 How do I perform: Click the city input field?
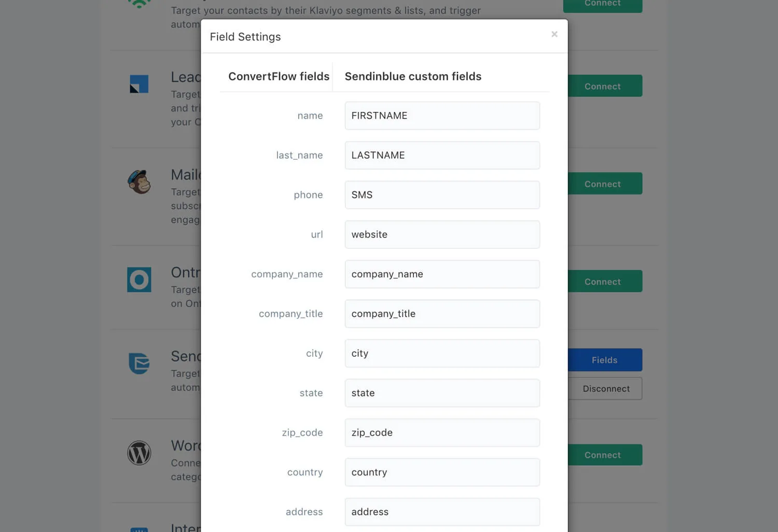[x=442, y=354]
